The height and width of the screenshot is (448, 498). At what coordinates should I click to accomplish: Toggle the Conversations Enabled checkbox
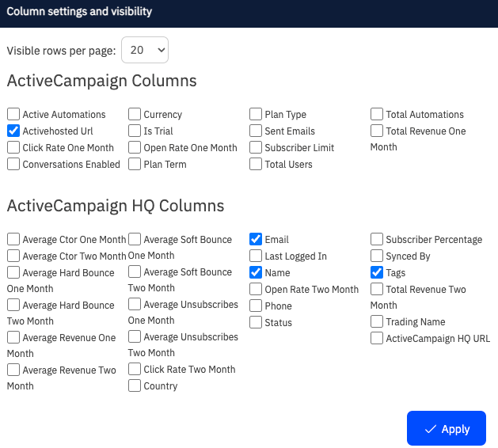click(x=13, y=164)
